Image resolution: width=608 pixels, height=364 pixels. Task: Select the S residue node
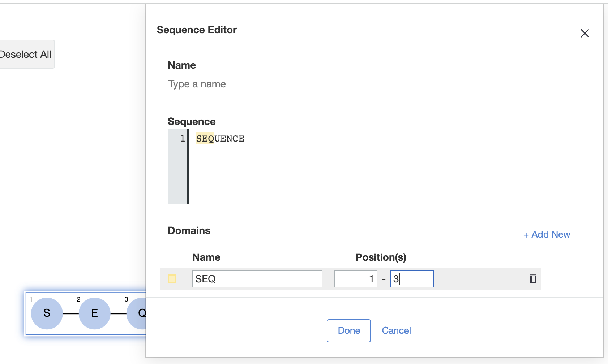[47, 313]
